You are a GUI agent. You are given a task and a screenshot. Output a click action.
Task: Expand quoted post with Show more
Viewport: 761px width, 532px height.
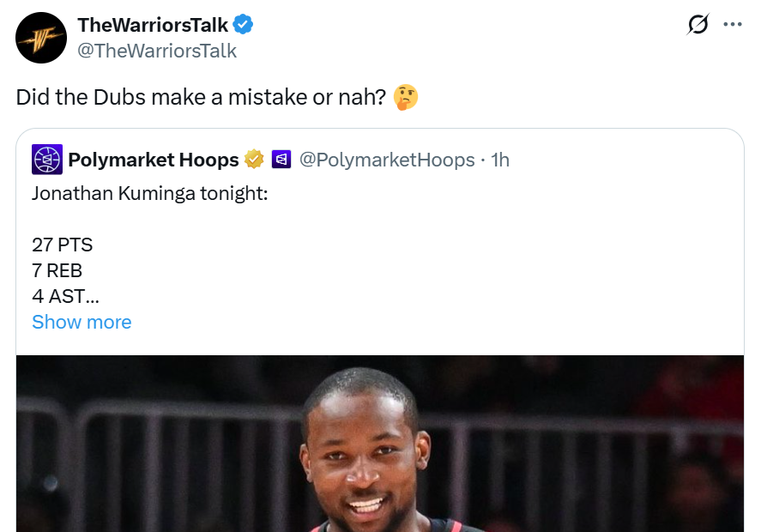coord(82,322)
